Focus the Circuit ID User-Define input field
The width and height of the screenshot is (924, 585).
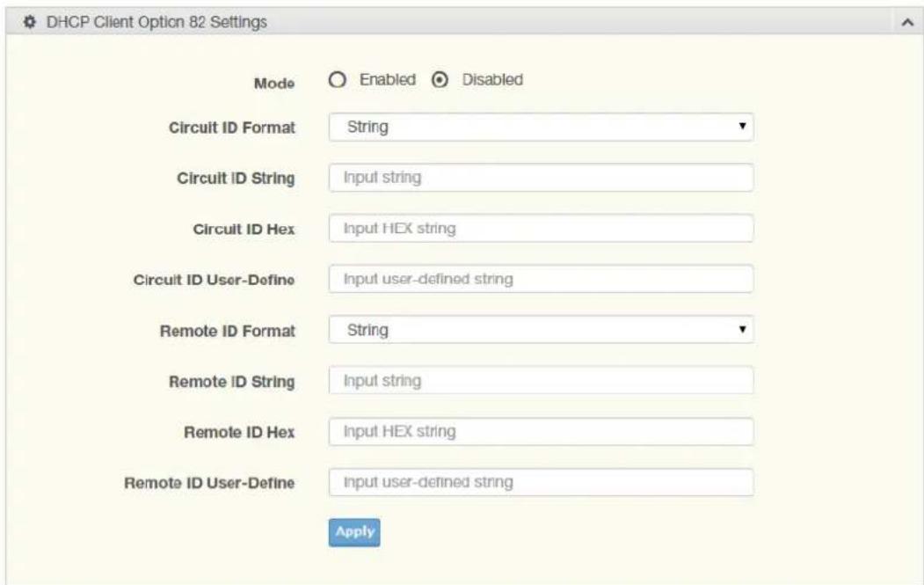click(541, 279)
